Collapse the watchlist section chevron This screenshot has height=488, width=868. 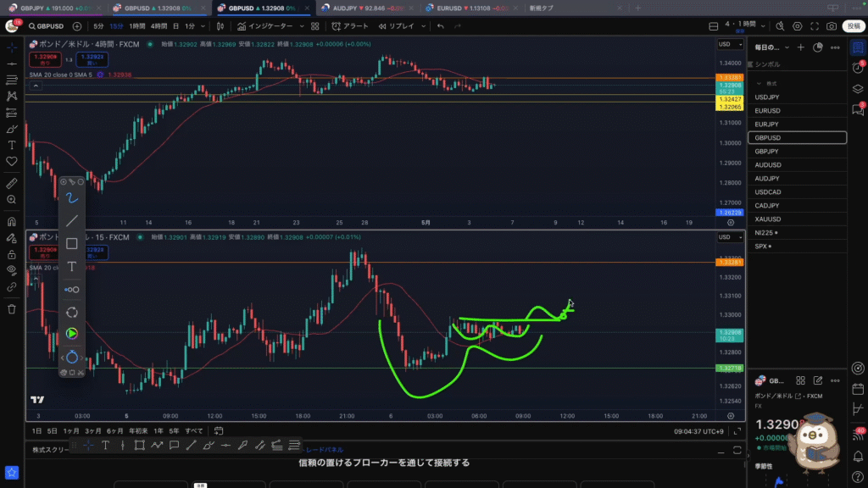[x=759, y=84]
